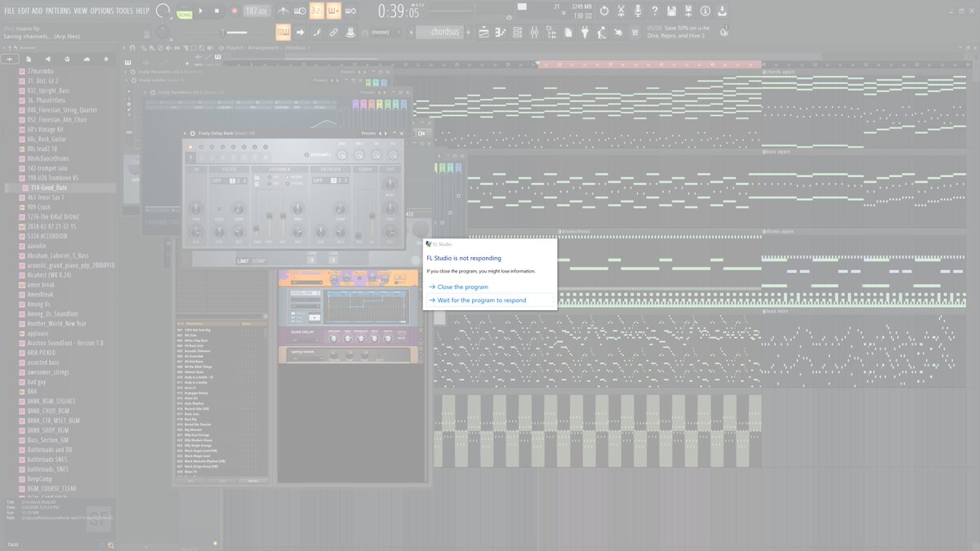This screenshot has width=980, height=551.
Task: Click the shopping cart content library icon
Action: point(635,32)
